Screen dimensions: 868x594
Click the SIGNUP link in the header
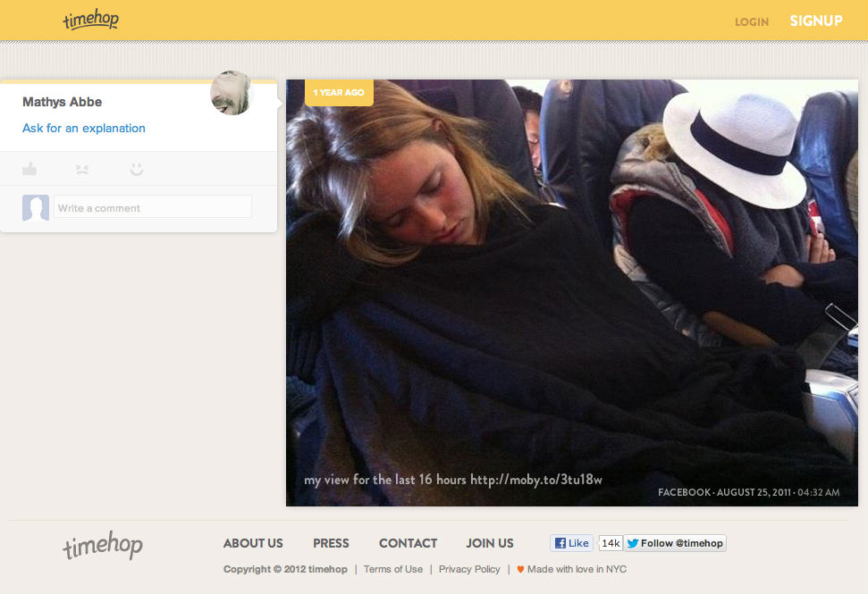[x=815, y=21]
